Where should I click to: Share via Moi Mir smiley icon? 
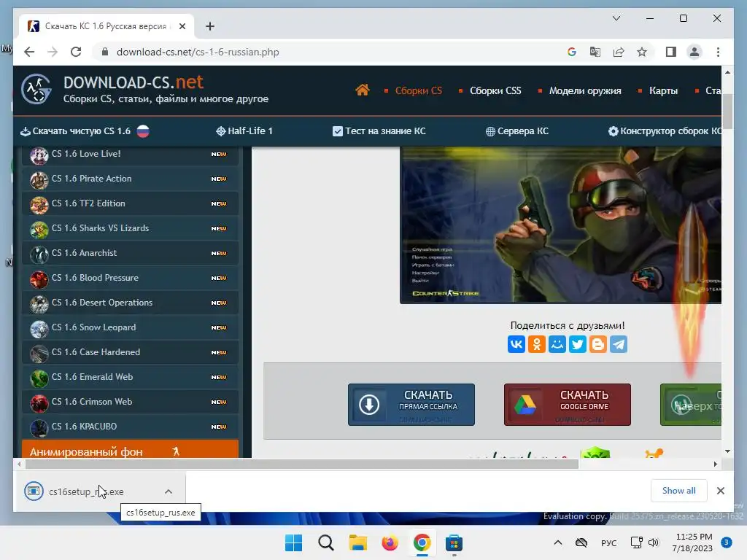(557, 344)
